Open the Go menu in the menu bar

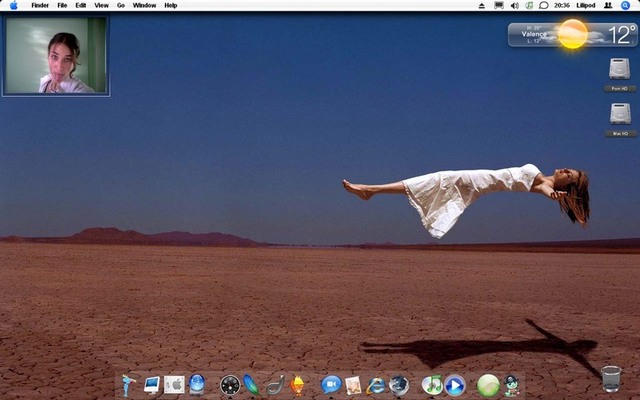click(x=121, y=5)
